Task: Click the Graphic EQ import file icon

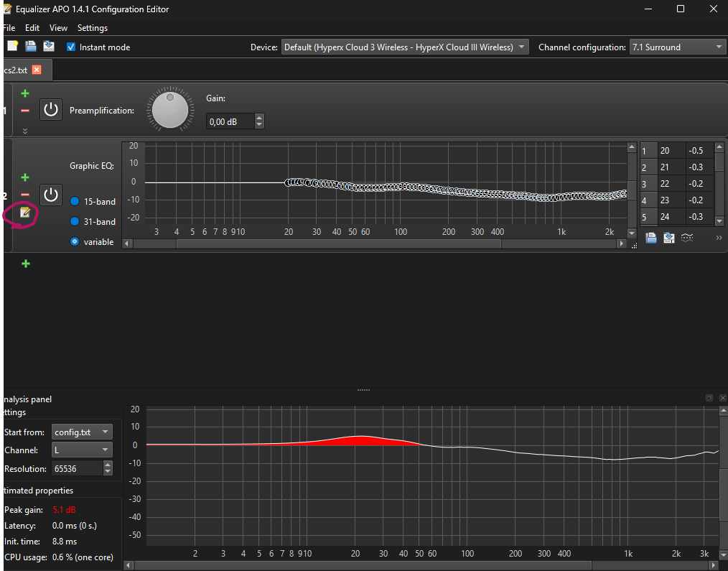Action: [651, 238]
